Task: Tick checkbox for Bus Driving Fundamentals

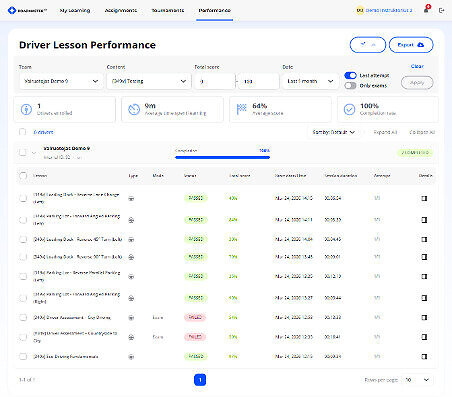Action: [23, 357]
